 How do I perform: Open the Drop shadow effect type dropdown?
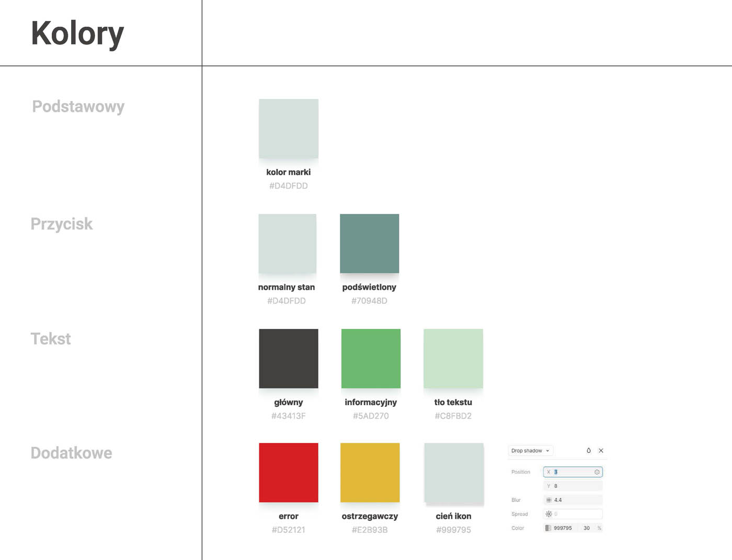click(530, 451)
